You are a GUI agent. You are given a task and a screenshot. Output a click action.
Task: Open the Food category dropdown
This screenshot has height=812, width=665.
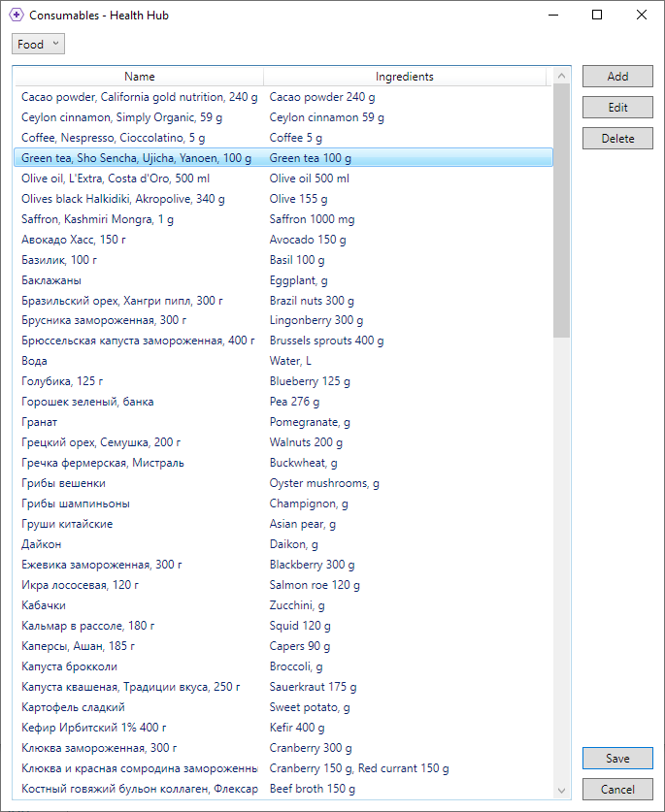pyautogui.click(x=38, y=45)
